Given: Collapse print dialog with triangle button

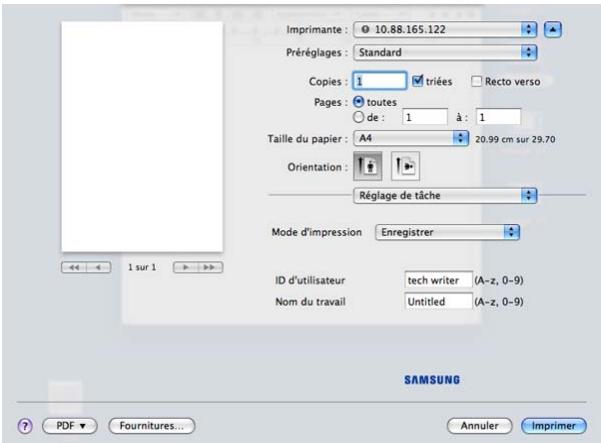Looking at the screenshot, I should [x=552, y=30].
